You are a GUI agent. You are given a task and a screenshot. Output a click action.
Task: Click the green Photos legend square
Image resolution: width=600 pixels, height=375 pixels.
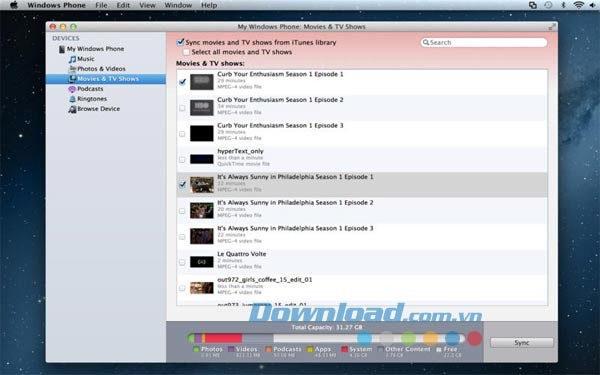[196, 349]
